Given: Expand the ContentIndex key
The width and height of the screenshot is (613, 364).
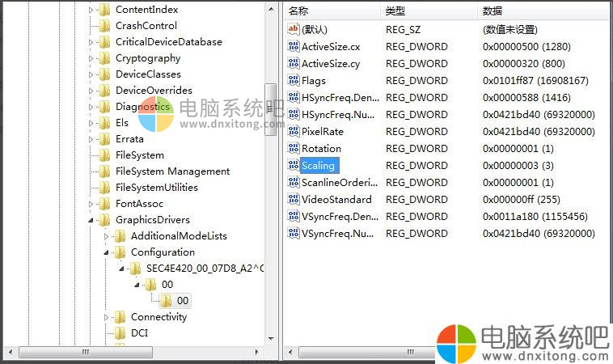Looking at the screenshot, I should [91, 10].
